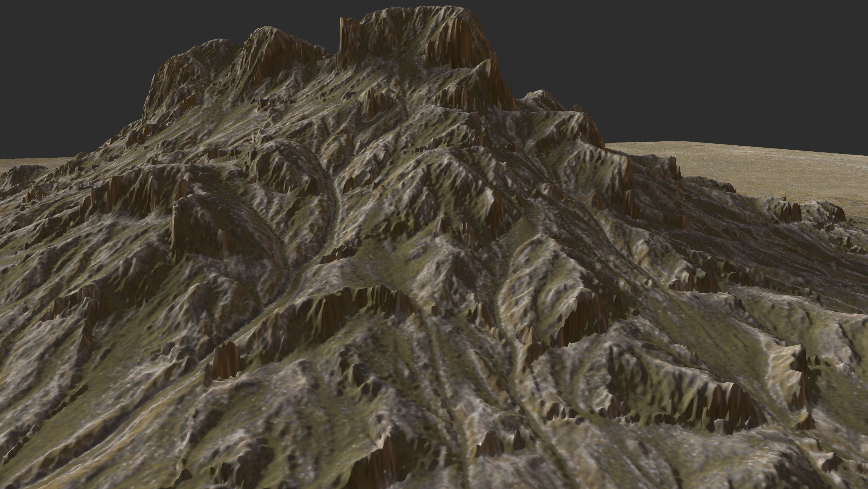Image resolution: width=868 pixels, height=489 pixels.
Task: Click the dark background in the top-right corner
Action: click(775, 50)
